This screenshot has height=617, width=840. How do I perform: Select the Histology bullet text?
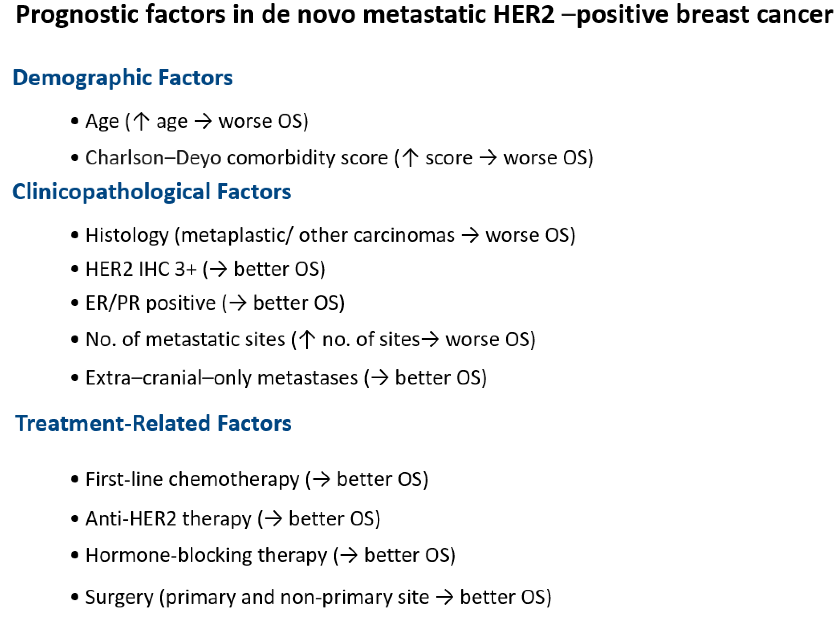click(x=330, y=235)
